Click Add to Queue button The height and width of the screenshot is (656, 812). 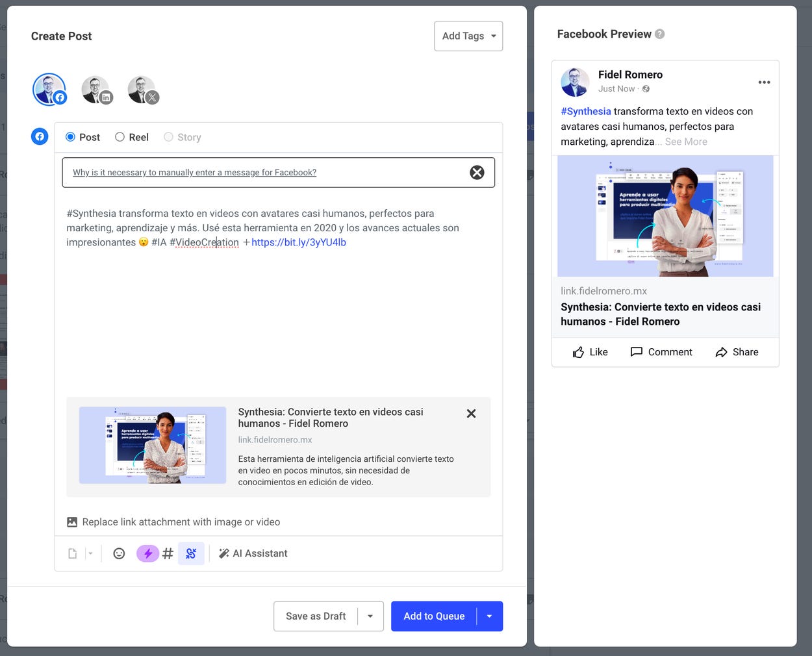(434, 616)
